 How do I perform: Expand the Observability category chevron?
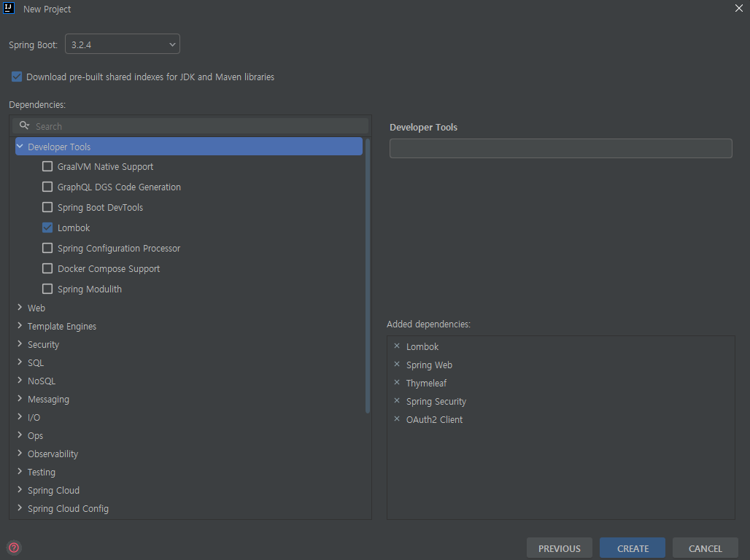click(x=20, y=452)
